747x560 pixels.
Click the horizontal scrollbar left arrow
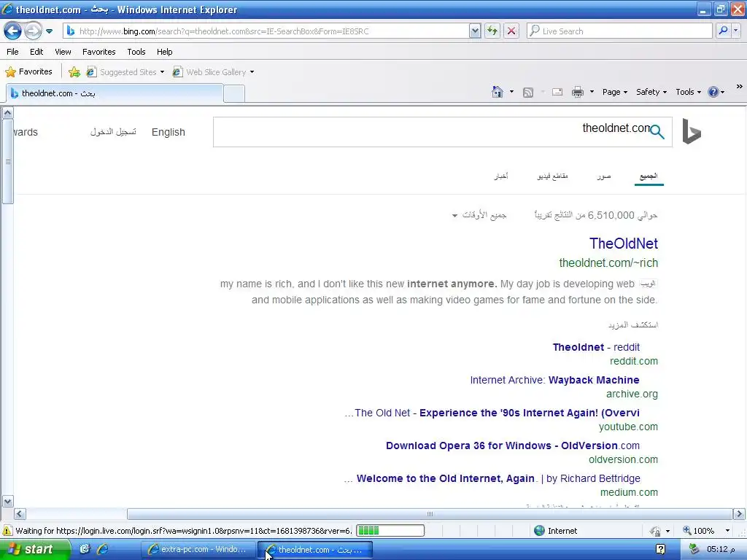pyautogui.click(x=20, y=514)
